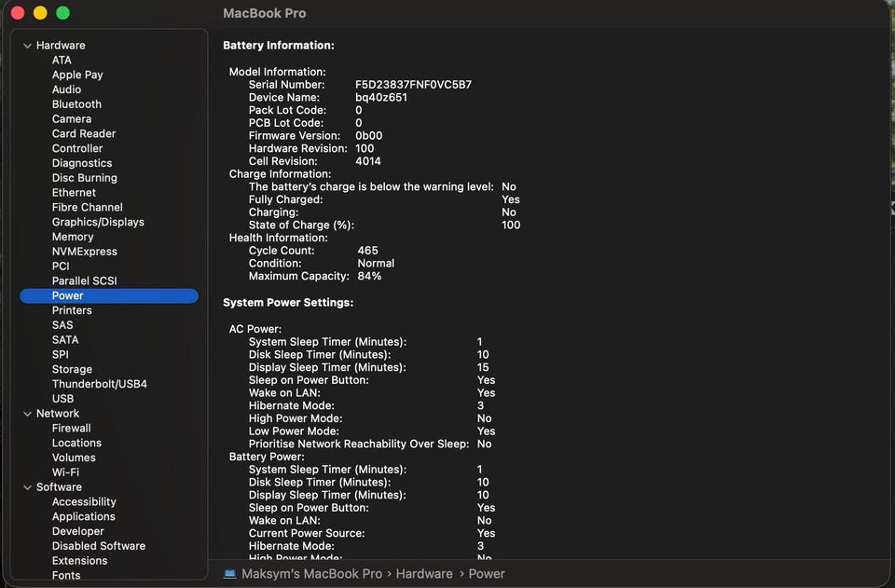Click the Hardware Revision value 100
Image resolution: width=895 pixels, height=588 pixels.
[365, 149]
